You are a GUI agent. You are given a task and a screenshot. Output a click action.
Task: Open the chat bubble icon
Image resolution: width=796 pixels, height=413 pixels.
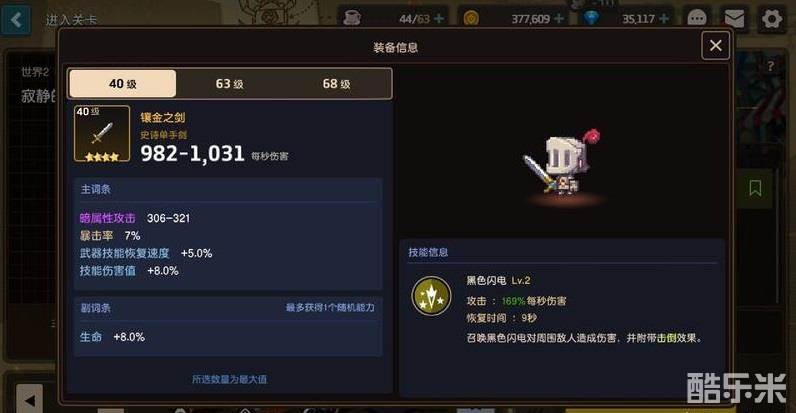click(696, 19)
